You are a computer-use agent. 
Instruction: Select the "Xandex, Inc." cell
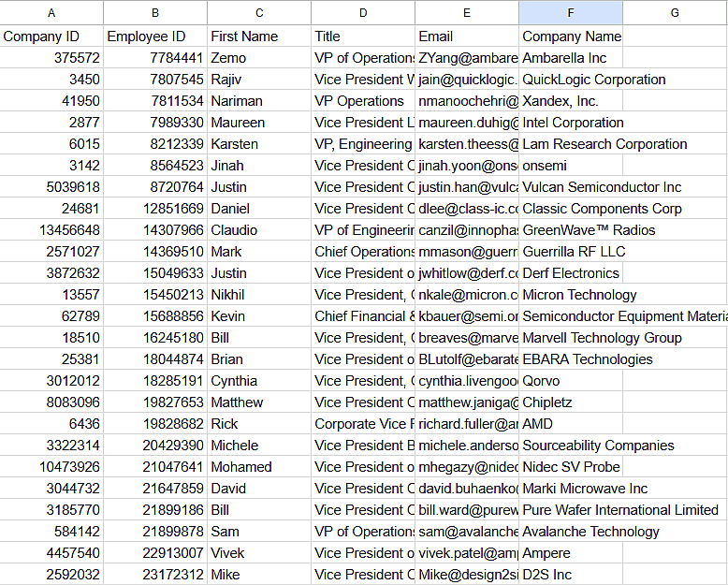[x=571, y=101]
